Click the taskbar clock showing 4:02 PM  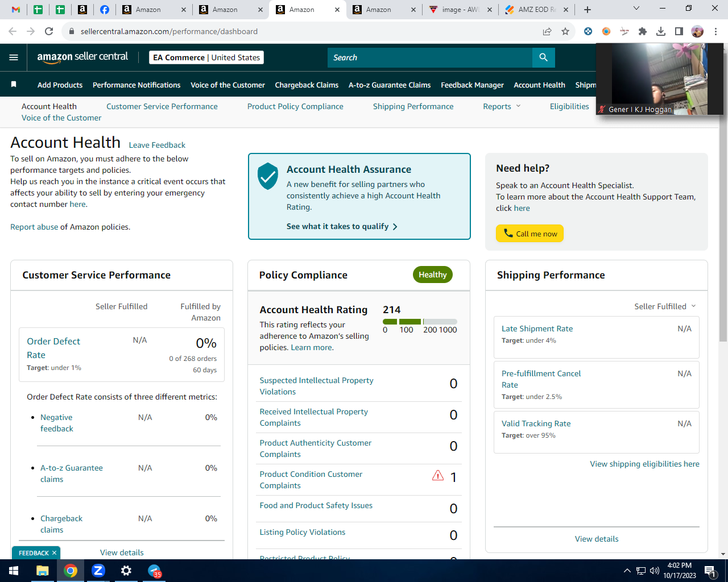click(x=680, y=571)
